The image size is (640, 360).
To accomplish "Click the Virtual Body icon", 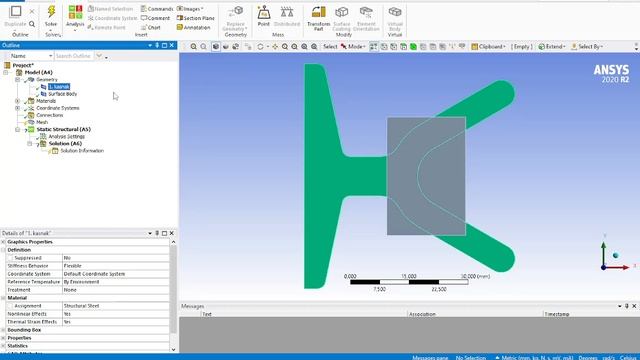I will pos(395,12).
